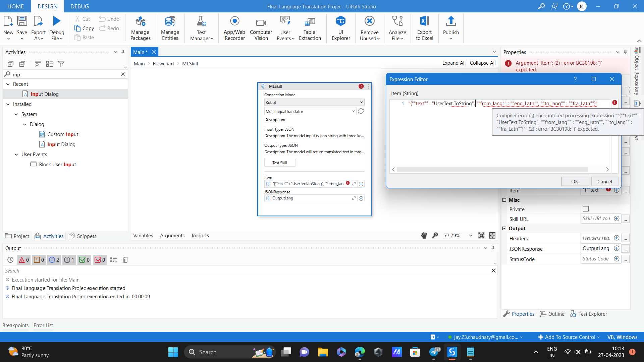
Task: Click Cancel in Expression Editor
Action: tap(605, 181)
